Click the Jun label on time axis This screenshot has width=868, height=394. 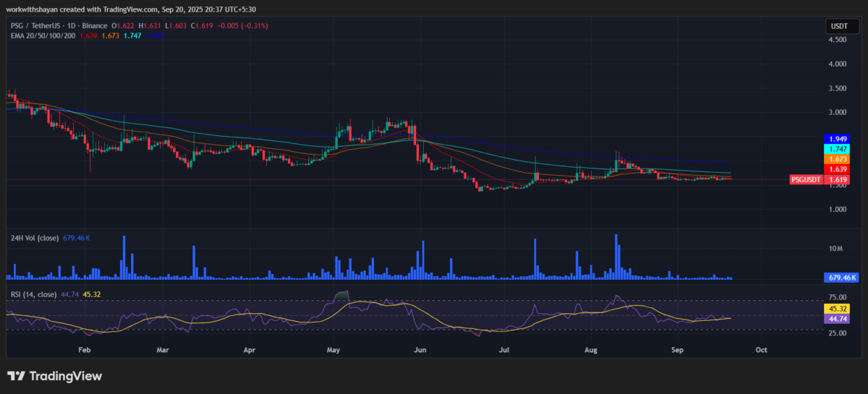(x=420, y=349)
